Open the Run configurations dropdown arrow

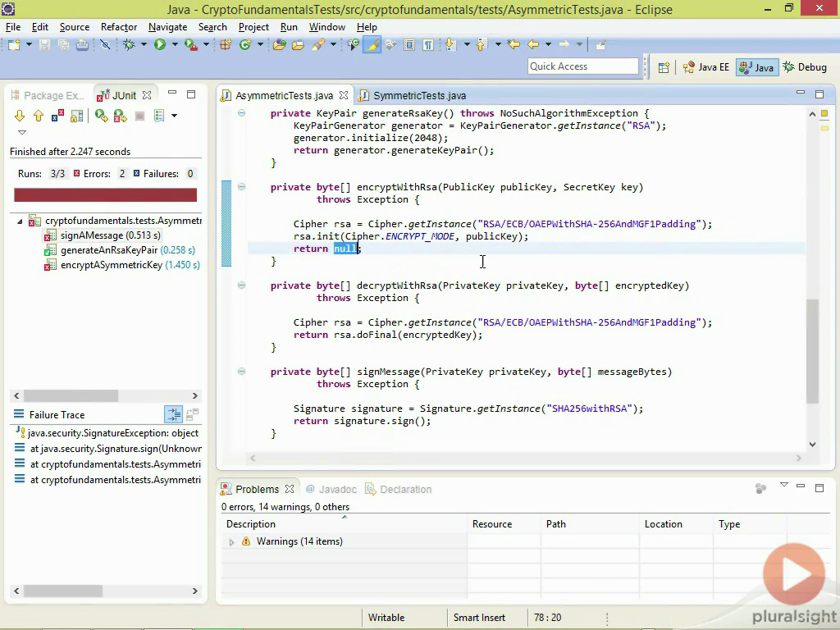click(174, 45)
